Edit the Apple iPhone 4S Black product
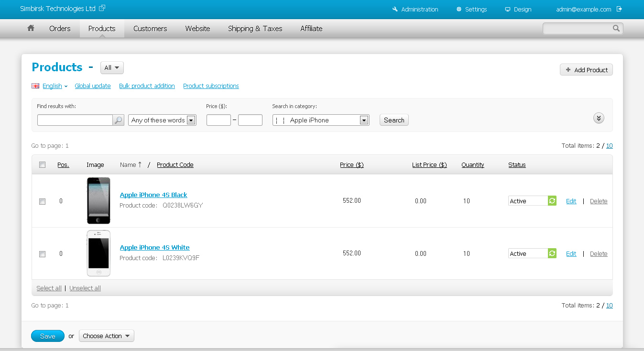The width and height of the screenshot is (644, 351). (x=571, y=201)
